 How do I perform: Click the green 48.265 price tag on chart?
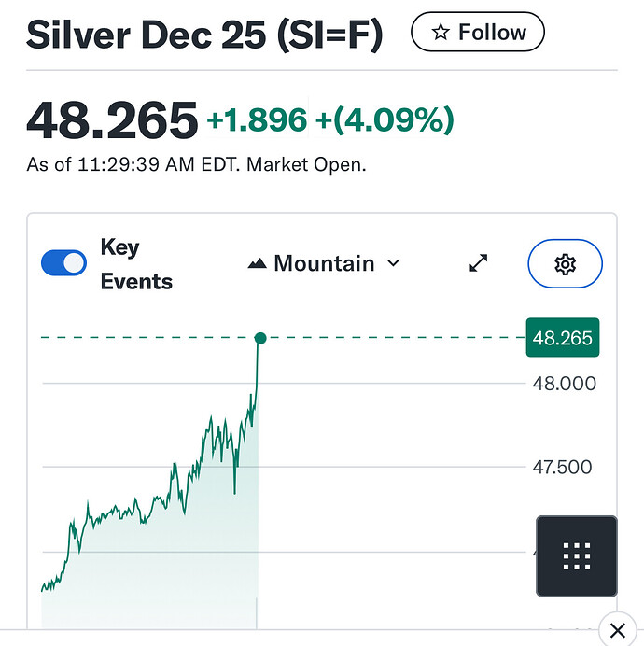pyautogui.click(x=562, y=338)
